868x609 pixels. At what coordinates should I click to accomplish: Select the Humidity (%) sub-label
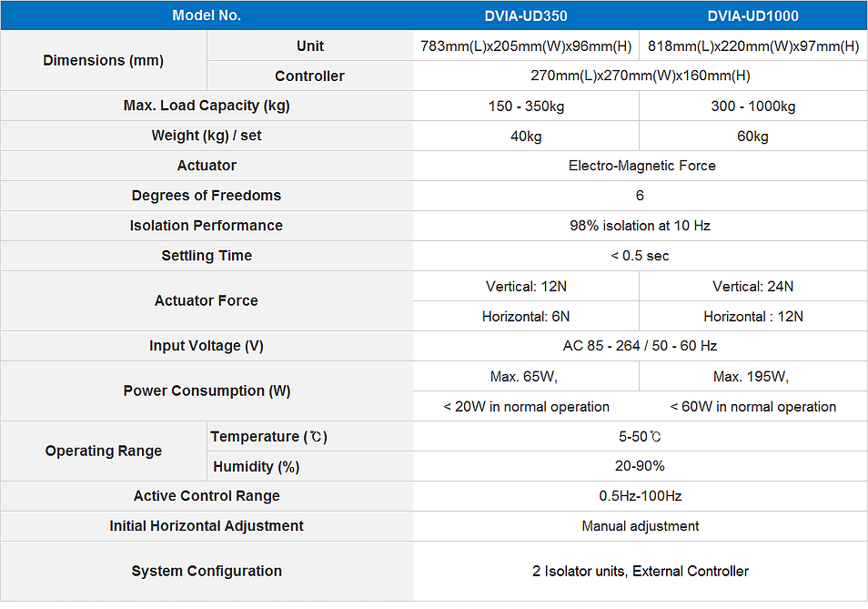pyautogui.click(x=256, y=467)
